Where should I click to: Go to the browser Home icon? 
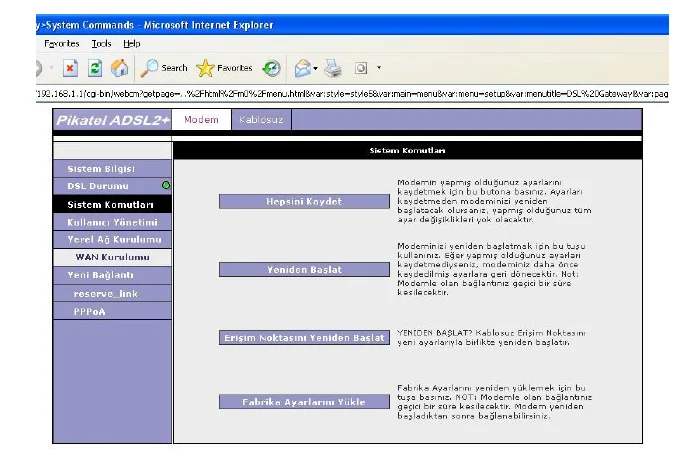tap(119, 68)
